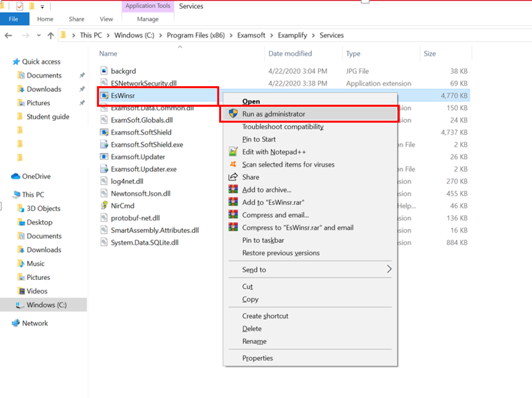Open Downloads under Quick access
The width and height of the screenshot is (532, 398).
pos(44,89)
